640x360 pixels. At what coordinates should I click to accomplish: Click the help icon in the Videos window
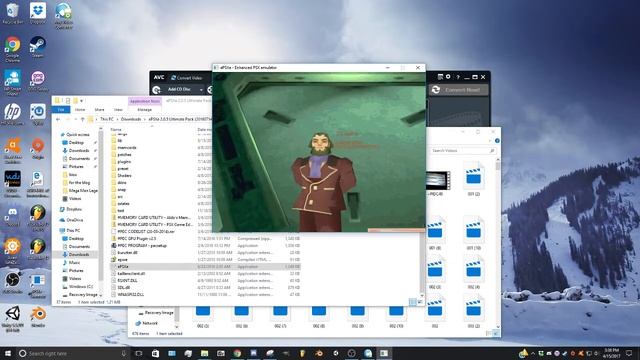(497, 141)
